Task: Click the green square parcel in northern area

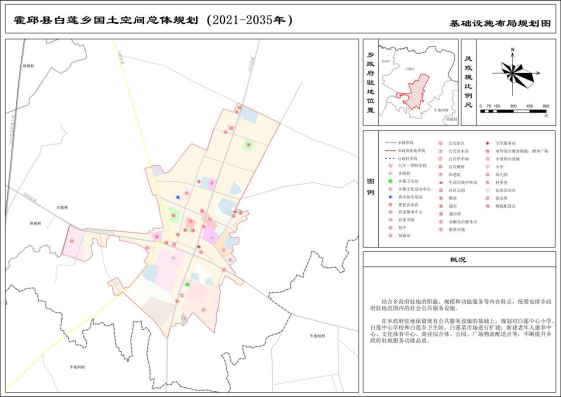Action: coord(249,145)
